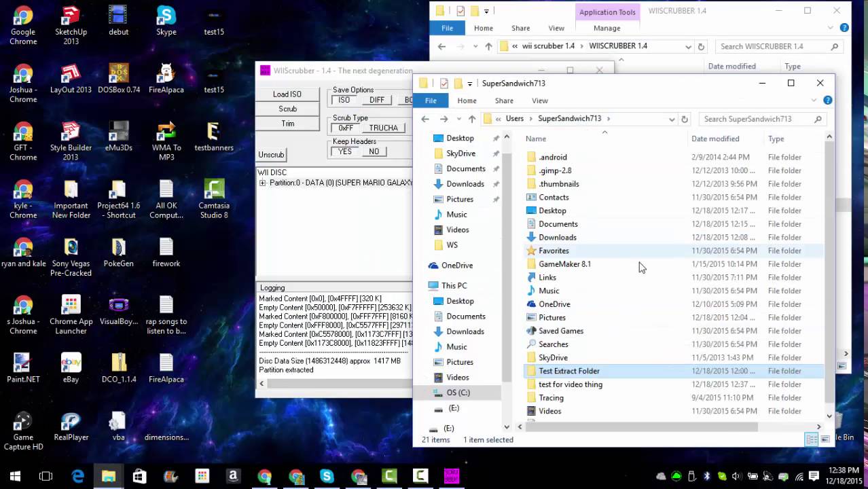868x489 pixels.
Task: Open Sony Vegas Pre-Cracked desktop icon
Action: (71, 257)
